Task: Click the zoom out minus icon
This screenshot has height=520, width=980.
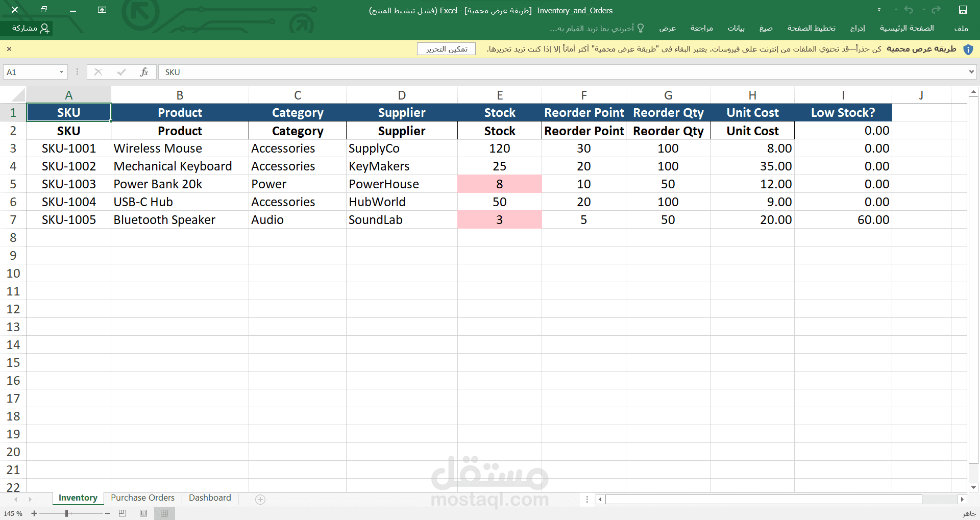Action: click(107, 513)
